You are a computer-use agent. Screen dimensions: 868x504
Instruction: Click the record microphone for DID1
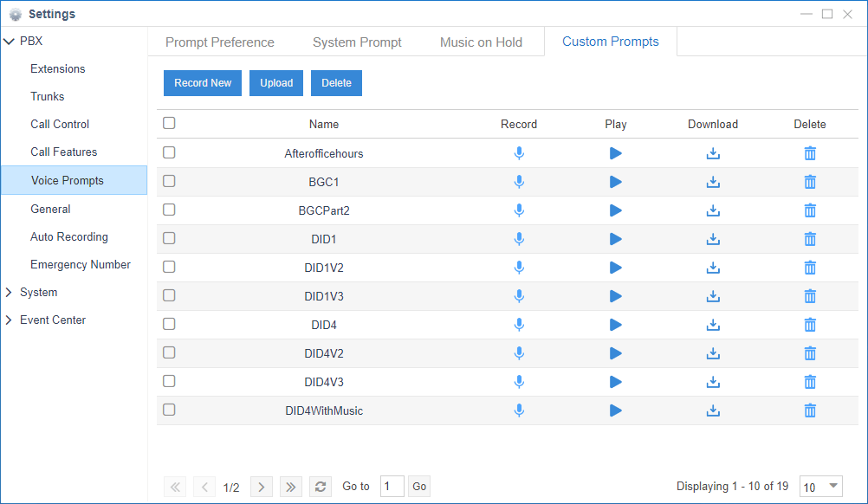tap(519, 239)
